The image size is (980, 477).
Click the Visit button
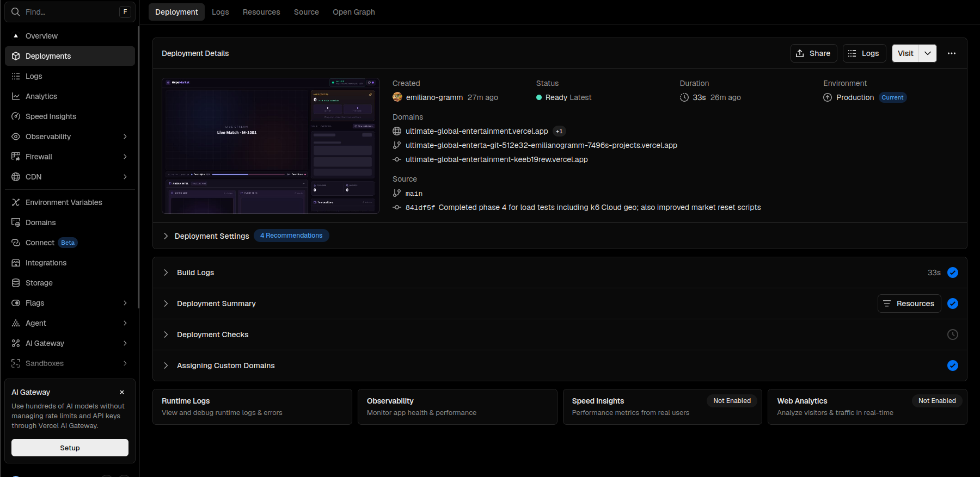point(905,53)
